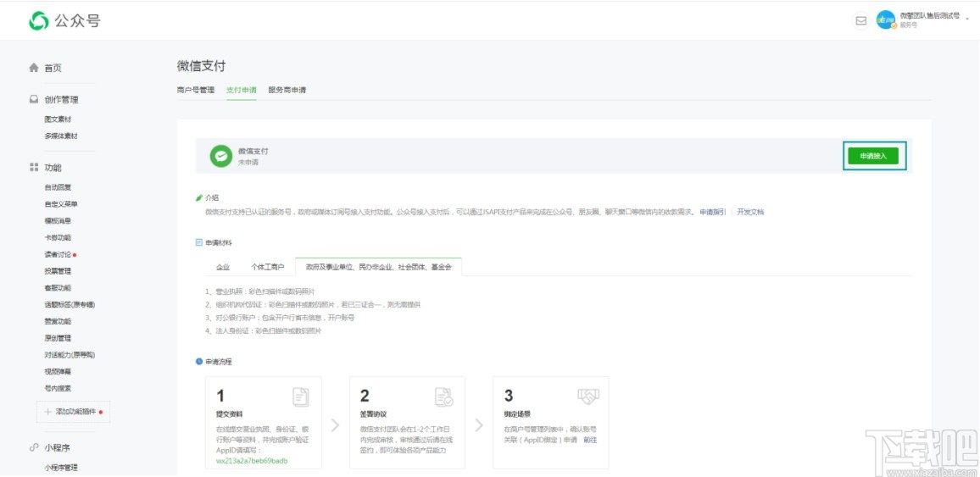The width and height of the screenshot is (980, 477).
Task: Open 赞赏功能 in sidebar
Action: pos(58,321)
